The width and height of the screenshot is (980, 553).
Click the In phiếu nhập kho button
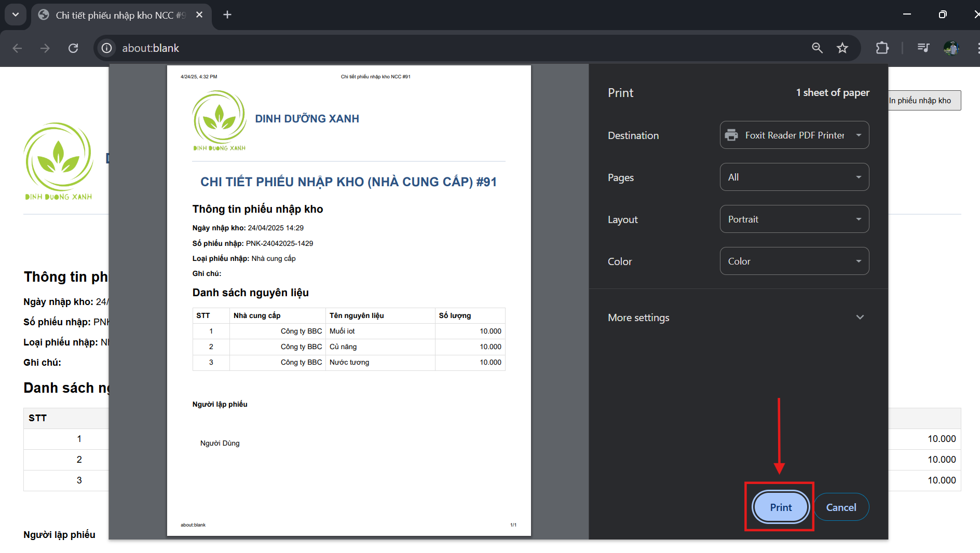(924, 101)
